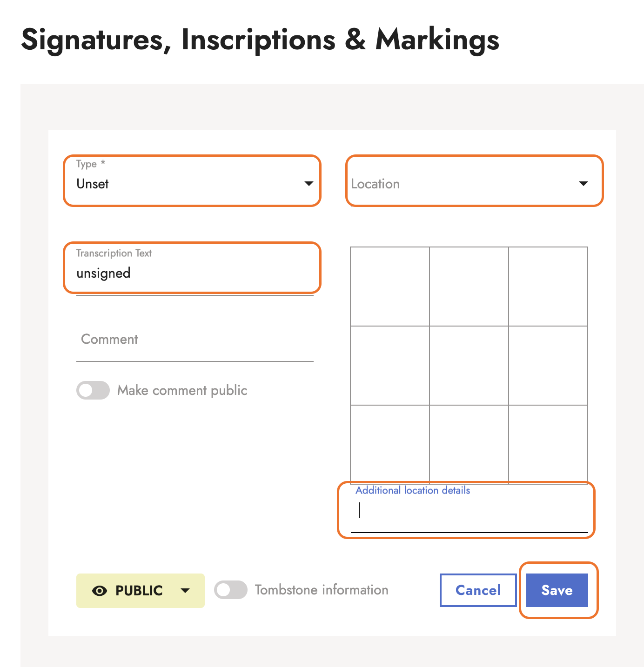
Task: Select the bottom-left cell of location grid
Action: pos(390,443)
